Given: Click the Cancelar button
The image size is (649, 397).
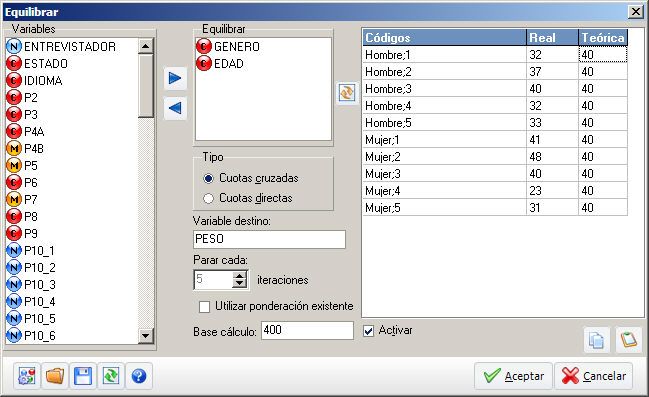Looking at the screenshot, I should pos(594,376).
